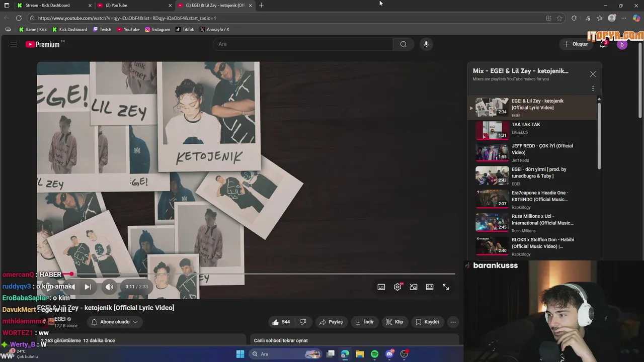Click the Oluştur create button
The image size is (644, 362).
575,44
